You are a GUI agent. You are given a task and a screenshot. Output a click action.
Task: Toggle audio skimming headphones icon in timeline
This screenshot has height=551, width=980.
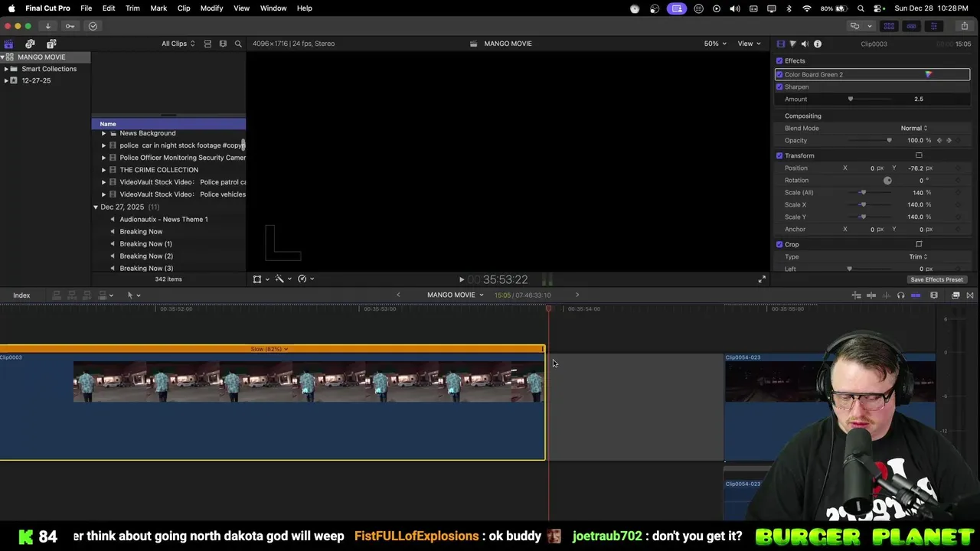(900, 295)
